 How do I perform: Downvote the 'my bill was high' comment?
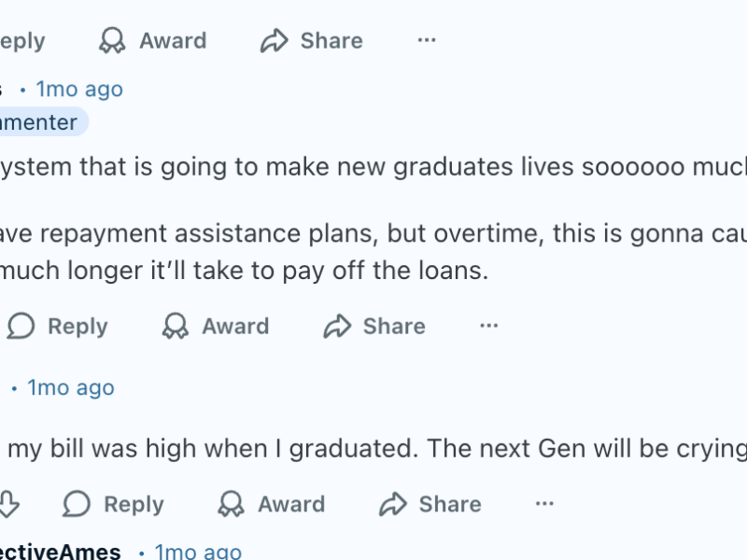(7, 504)
